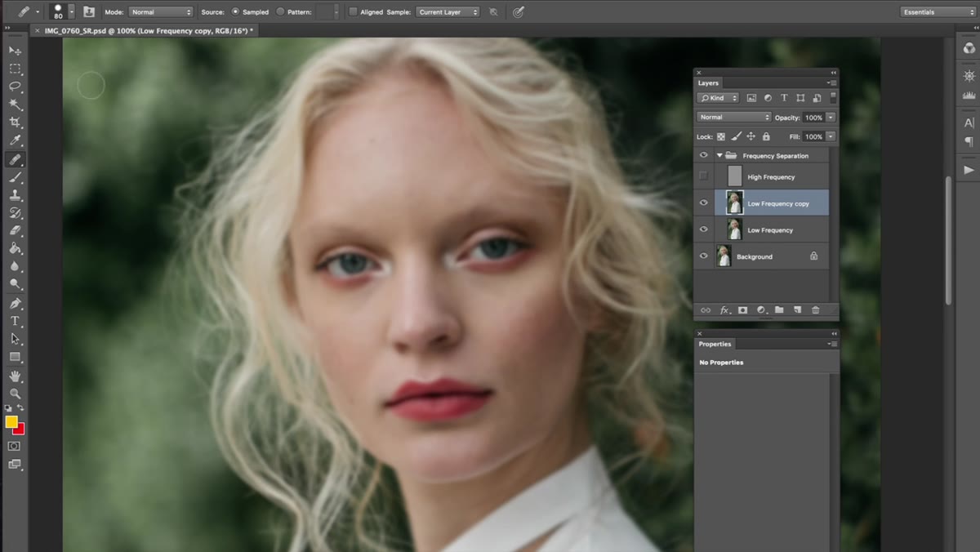Select the Rectangle shape tool
The width and height of the screenshot is (980, 552).
(x=15, y=358)
